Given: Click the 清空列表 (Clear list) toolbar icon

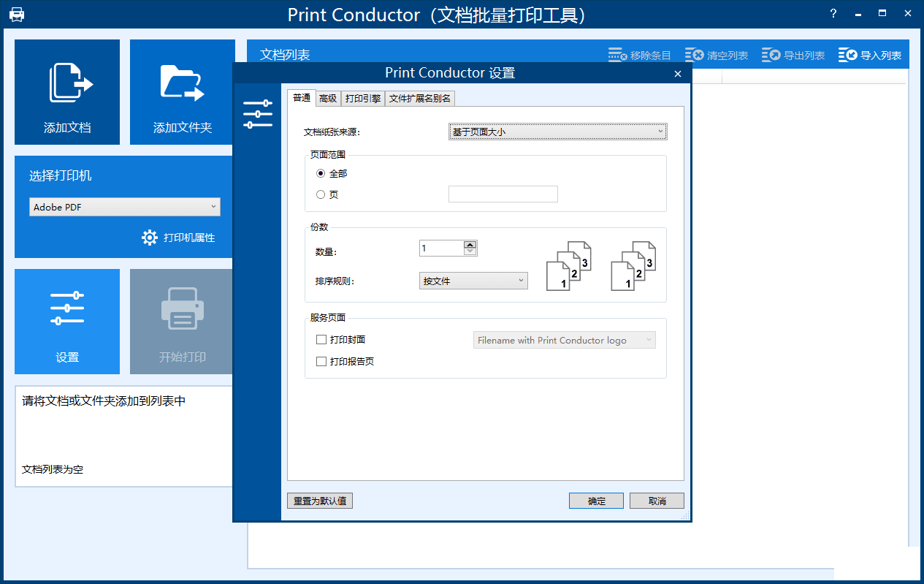Looking at the screenshot, I should pyautogui.click(x=695, y=55).
